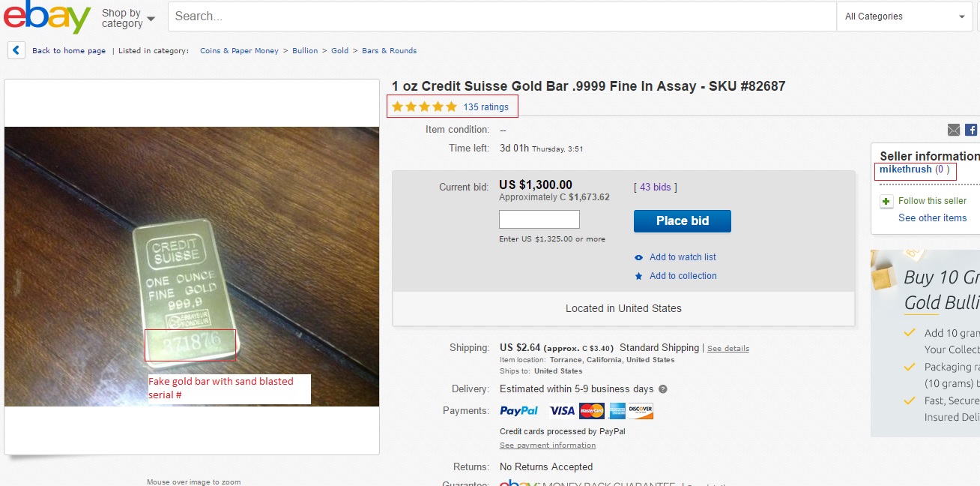
Task: Click the back arrow icon
Action: 16,50
